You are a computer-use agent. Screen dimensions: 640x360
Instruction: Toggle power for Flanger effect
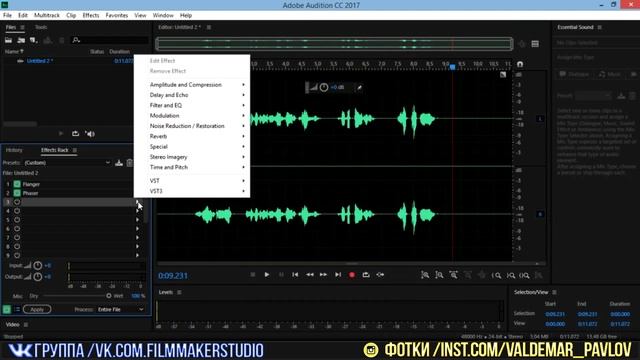click(17, 184)
